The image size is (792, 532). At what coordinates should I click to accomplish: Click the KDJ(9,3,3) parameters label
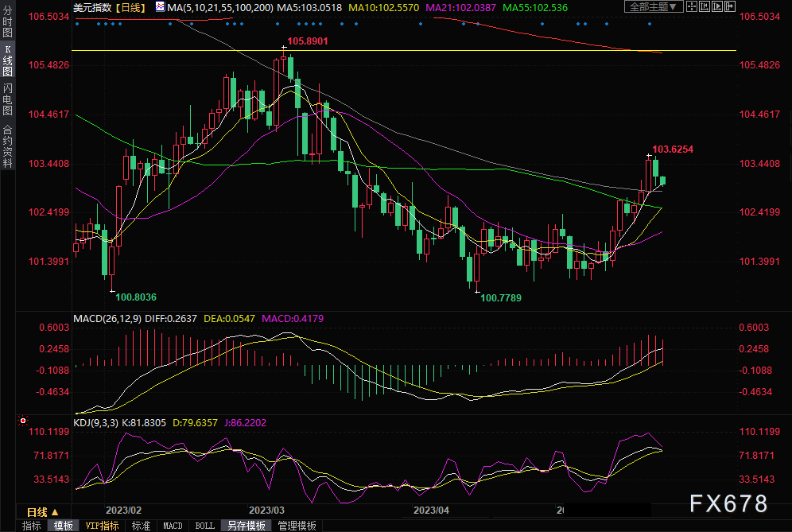[96, 423]
